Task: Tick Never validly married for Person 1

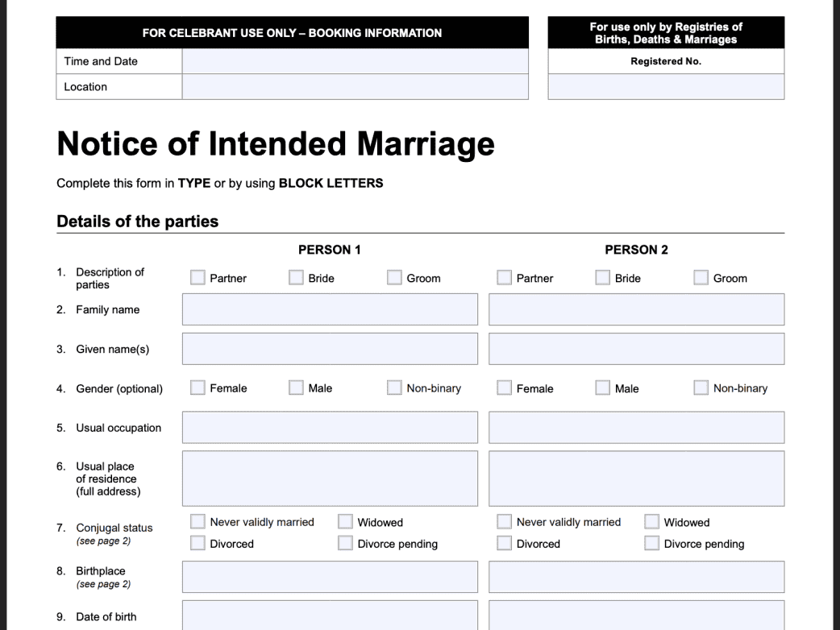Action: [x=198, y=522]
